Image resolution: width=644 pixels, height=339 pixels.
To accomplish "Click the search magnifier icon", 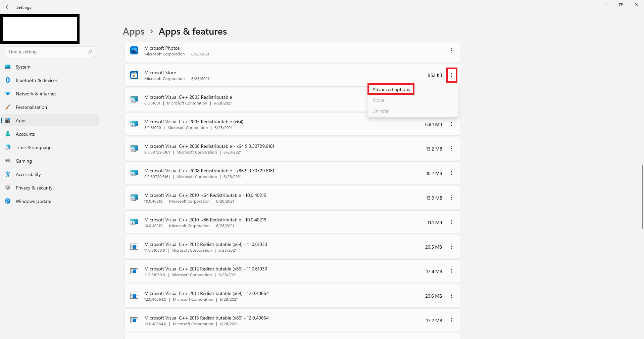I will 90,52.
